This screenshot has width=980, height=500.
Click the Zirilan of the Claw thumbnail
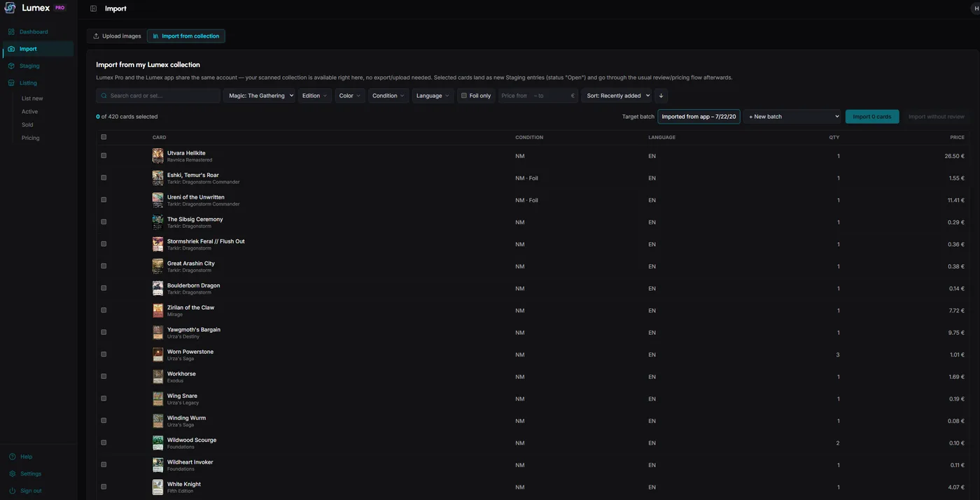(x=158, y=310)
